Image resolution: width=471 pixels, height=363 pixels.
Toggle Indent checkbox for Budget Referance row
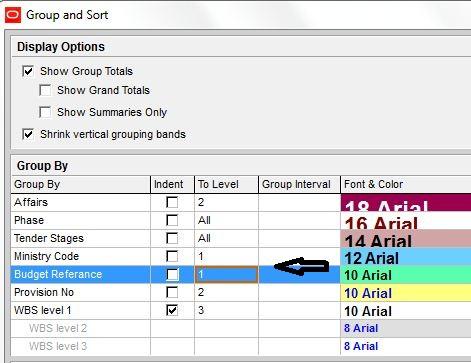(x=172, y=274)
